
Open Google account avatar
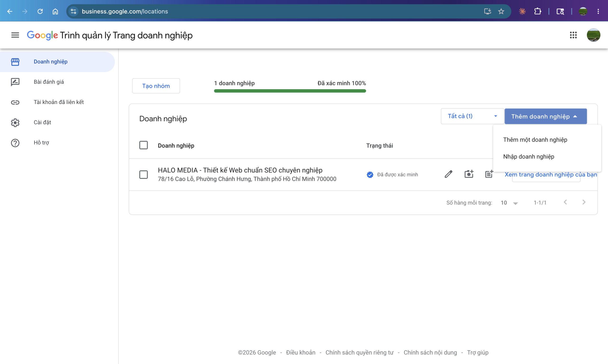[594, 35]
